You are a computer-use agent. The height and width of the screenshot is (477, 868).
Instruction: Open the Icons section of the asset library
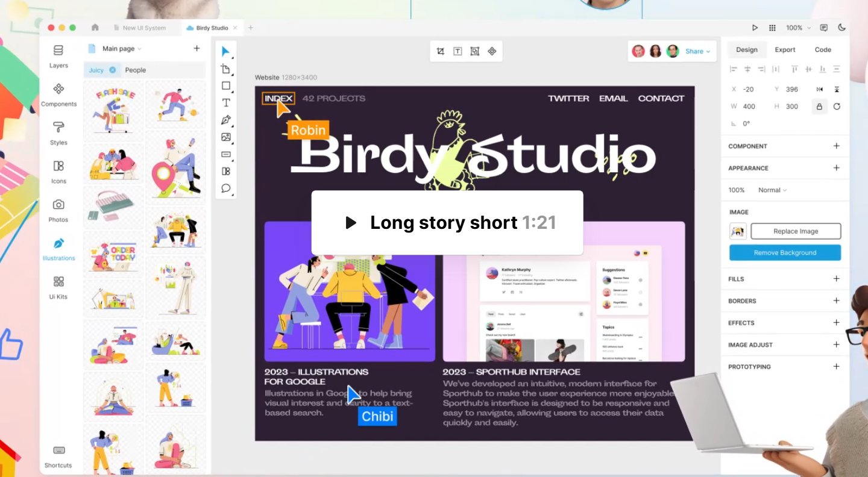pos(58,170)
